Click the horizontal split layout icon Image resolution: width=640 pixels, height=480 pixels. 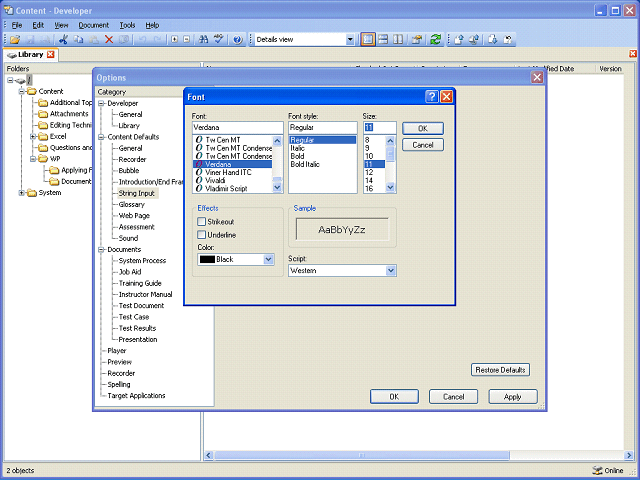point(383,39)
